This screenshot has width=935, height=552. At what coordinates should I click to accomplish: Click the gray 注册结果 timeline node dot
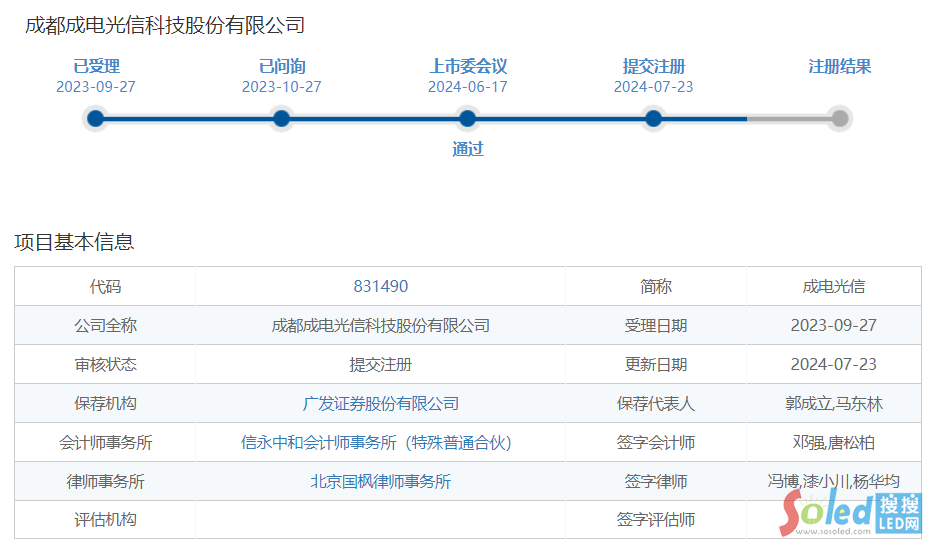(840, 119)
